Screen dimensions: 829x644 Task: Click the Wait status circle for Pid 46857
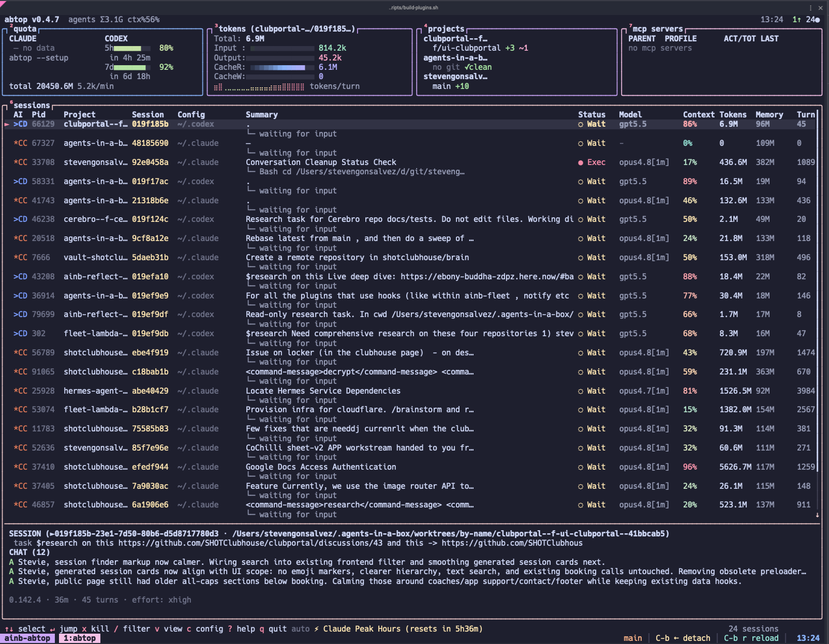tap(581, 505)
